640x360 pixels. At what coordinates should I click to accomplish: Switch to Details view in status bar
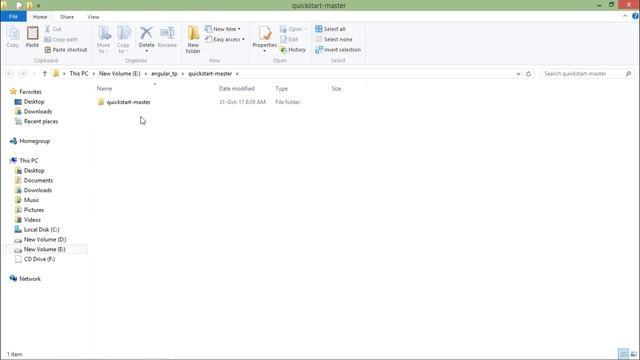[x=623, y=354]
